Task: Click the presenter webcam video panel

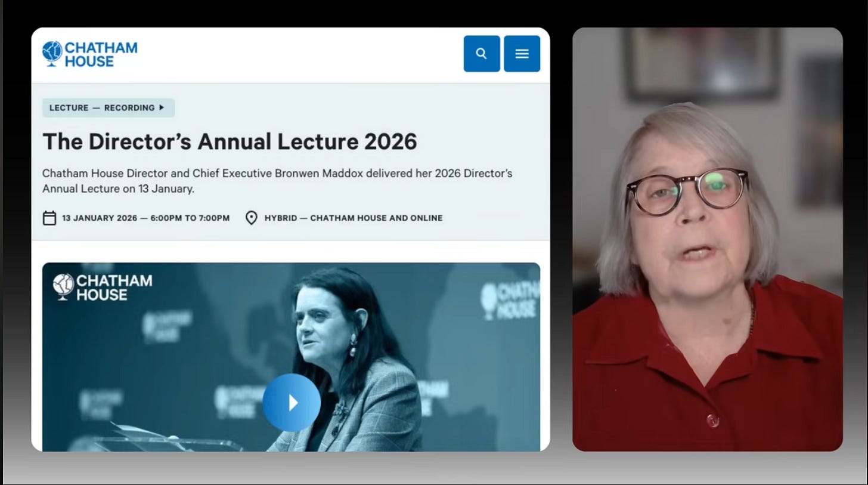Action: 708,239
